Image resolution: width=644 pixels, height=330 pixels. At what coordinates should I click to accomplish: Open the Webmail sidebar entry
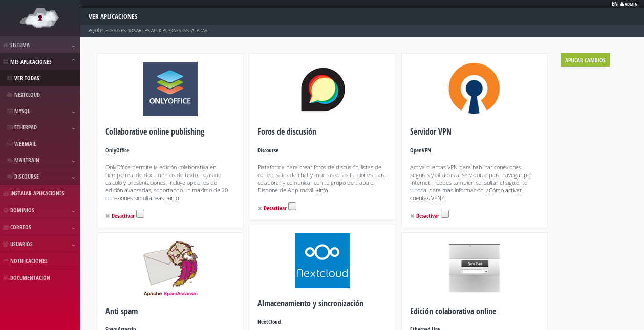tap(40, 144)
